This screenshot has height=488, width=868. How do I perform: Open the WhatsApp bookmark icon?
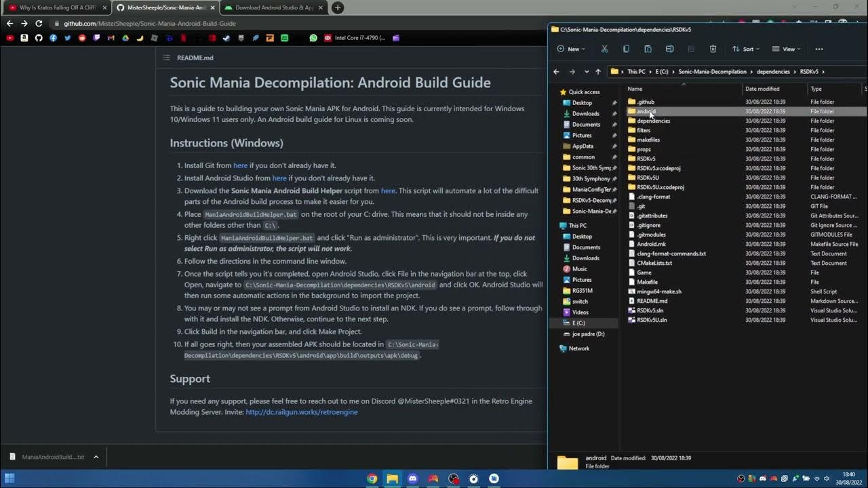(313, 38)
